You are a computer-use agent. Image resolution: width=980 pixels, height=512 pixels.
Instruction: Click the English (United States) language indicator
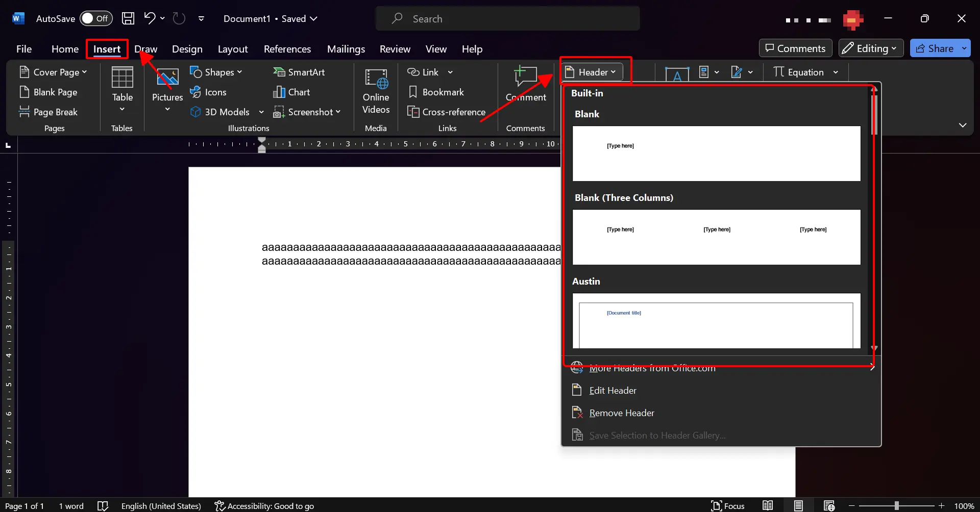point(161,505)
